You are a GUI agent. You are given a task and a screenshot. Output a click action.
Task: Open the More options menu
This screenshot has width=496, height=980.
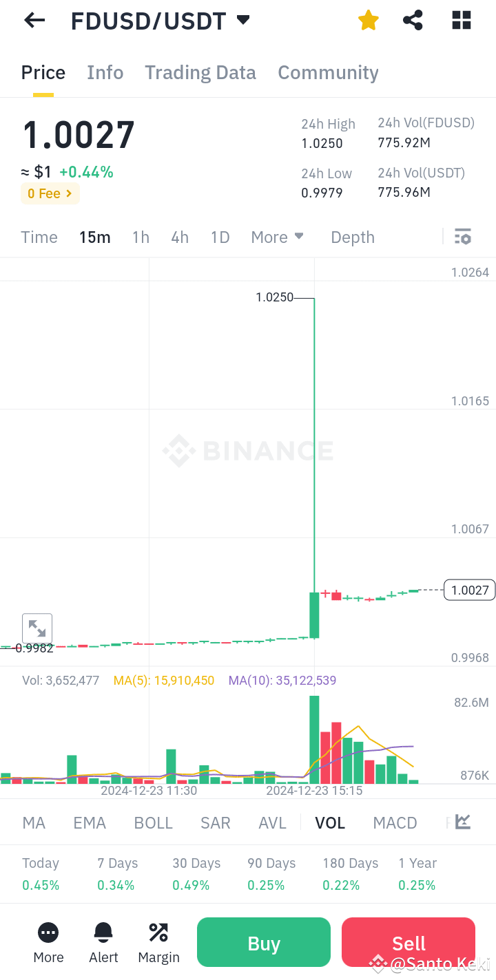(x=48, y=942)
